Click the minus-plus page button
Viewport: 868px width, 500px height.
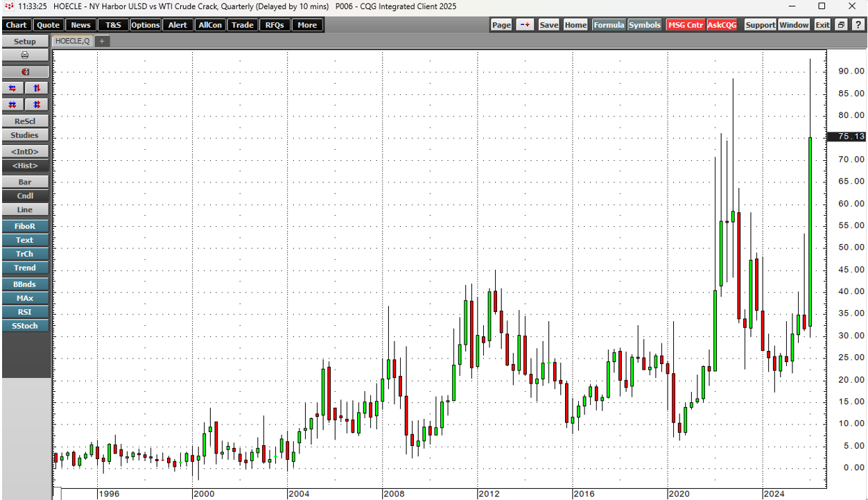click(x=525, y=25)
